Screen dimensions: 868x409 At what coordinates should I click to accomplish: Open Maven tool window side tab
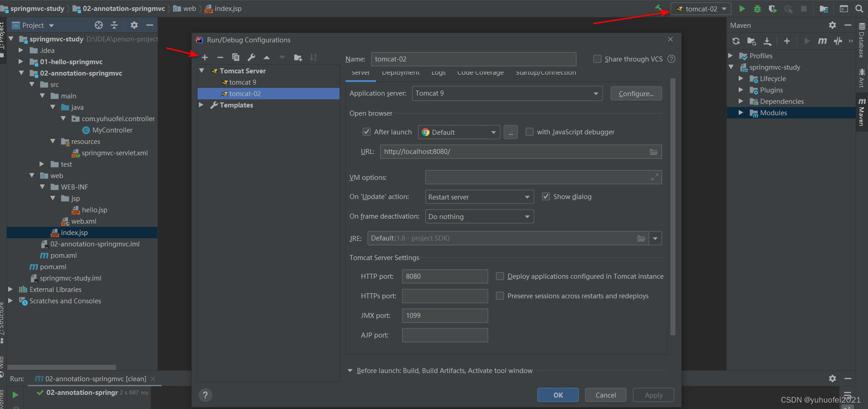862,112
